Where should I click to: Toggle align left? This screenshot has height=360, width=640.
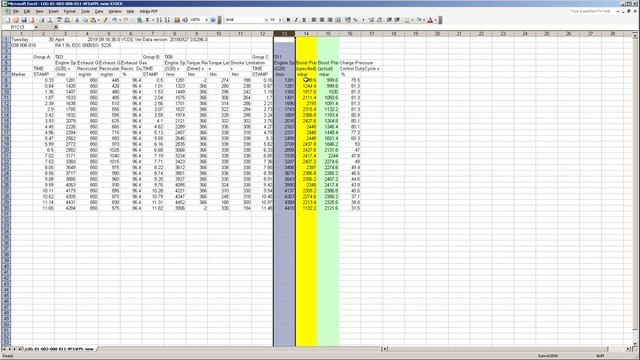click(x=314, y=20)
